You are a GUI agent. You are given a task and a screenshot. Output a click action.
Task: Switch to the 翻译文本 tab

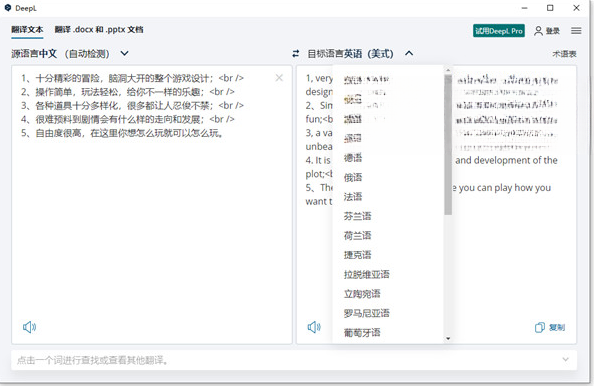coord(27,30)
